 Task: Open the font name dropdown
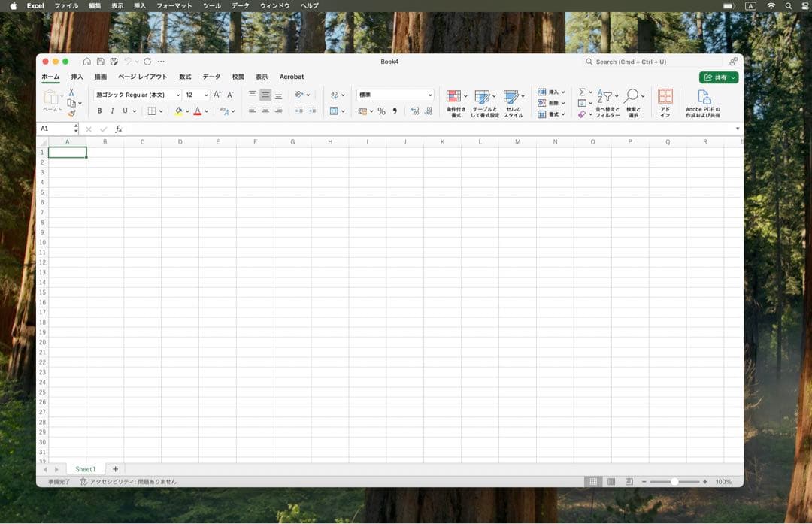pos(178,95)
